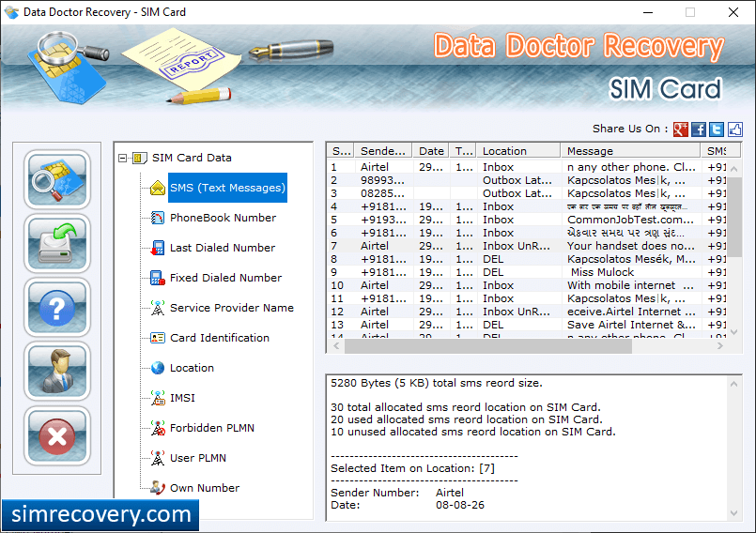Share on Twitter icon

point(717,129)
